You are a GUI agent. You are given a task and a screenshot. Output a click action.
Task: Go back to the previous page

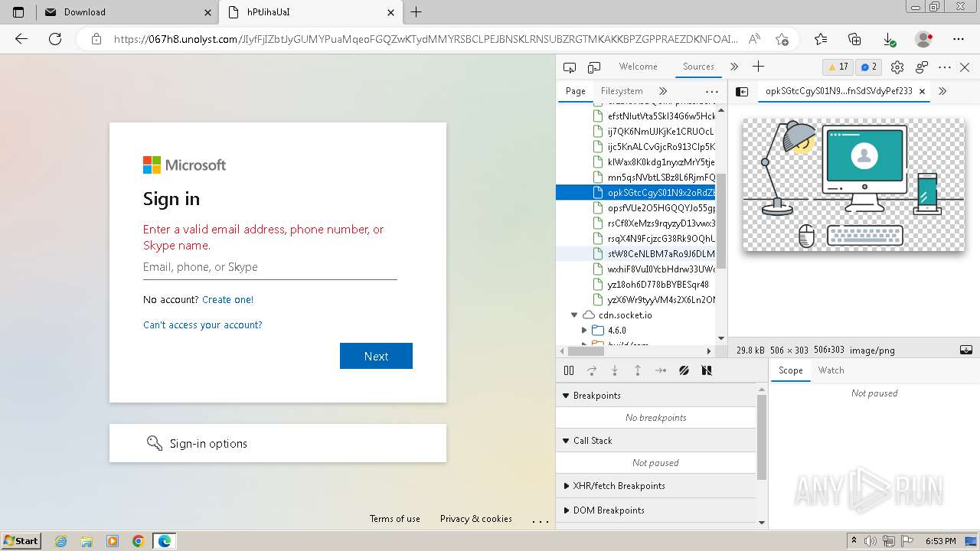click(21, 39)
